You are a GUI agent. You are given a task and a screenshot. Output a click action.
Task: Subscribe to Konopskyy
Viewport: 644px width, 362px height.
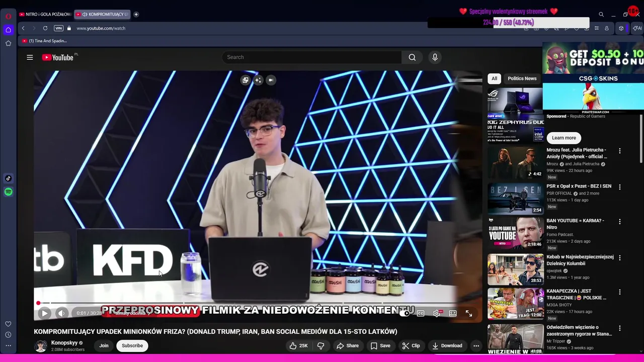tap(132, 345)
